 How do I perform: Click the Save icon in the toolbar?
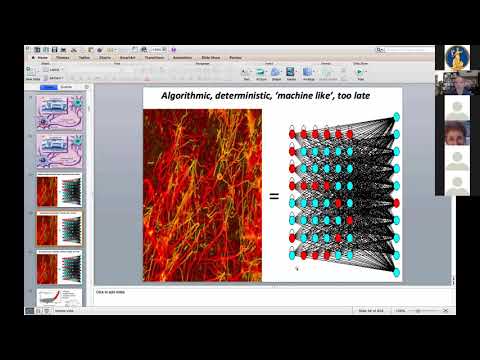54,50
